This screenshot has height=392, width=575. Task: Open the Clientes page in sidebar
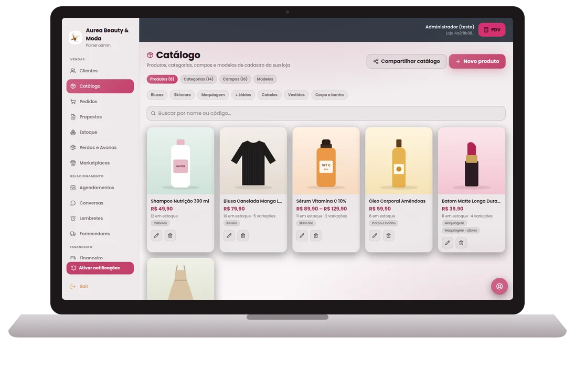[x=100, y=71]
